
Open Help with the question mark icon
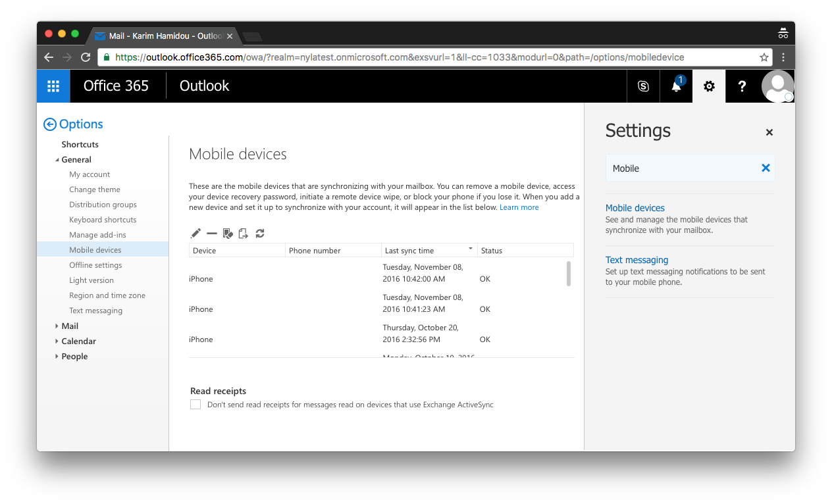[x=742, y=86]
